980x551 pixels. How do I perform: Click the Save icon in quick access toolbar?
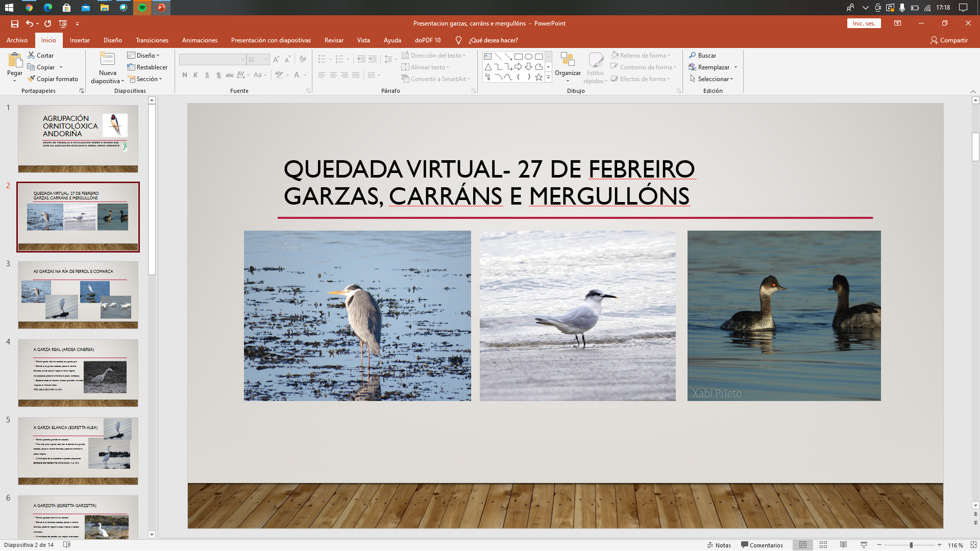coord(14,23)
